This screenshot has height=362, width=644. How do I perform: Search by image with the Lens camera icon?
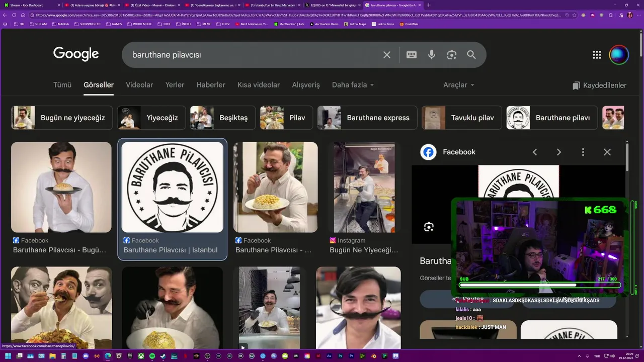pyautogui.click(x=452, y=55)
